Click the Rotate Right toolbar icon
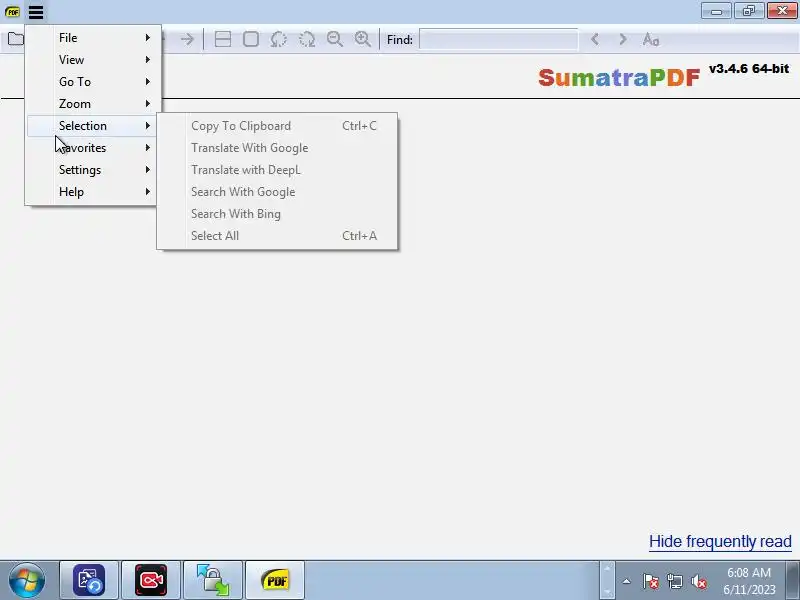This screenshot has height=600, width=800. click(x=307, y=39)
